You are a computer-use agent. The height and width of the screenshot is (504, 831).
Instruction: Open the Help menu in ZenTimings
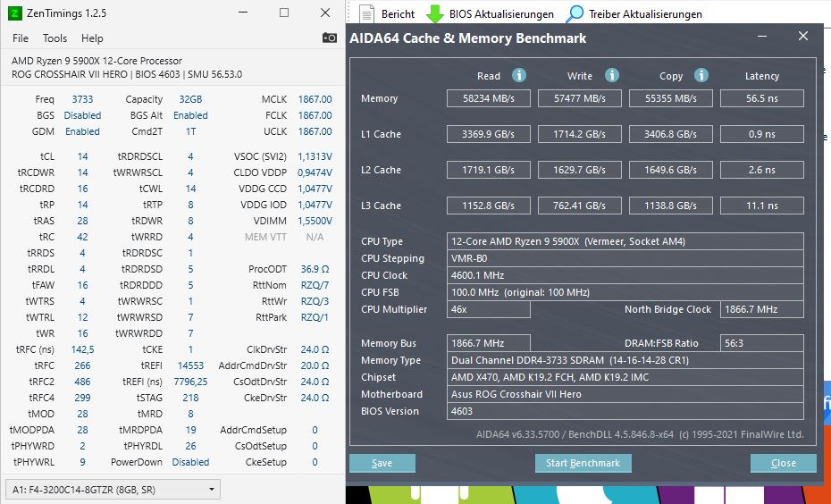tap(92, 38)
